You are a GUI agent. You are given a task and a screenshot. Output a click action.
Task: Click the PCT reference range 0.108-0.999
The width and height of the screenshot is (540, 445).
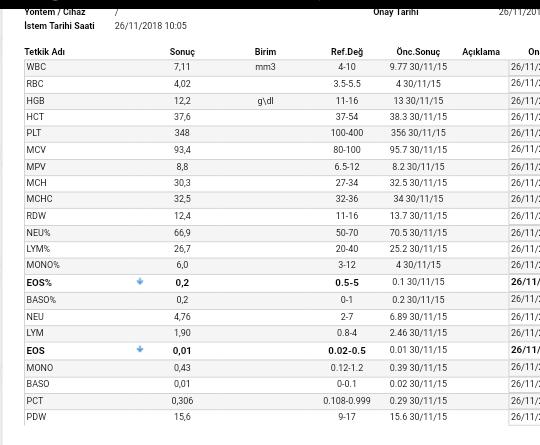tap(347, 401)
